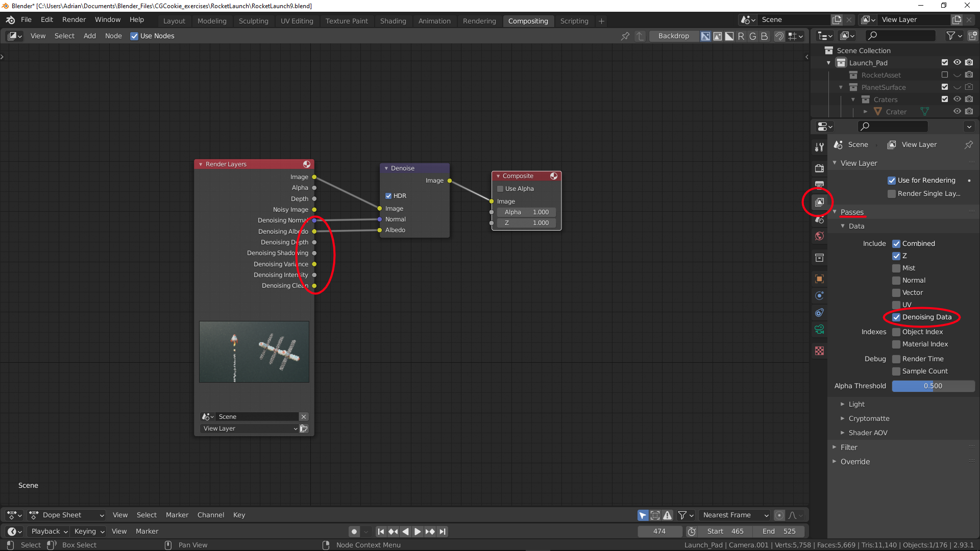Uncheck HDR in the Denoise node
The height and width of the screenshot is (551, 980).
(388, 196)
